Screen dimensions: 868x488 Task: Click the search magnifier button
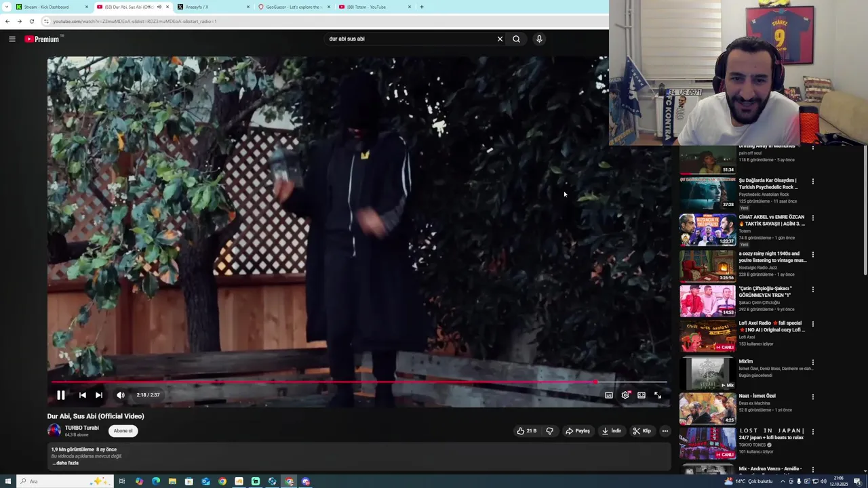tap(516, 39)
